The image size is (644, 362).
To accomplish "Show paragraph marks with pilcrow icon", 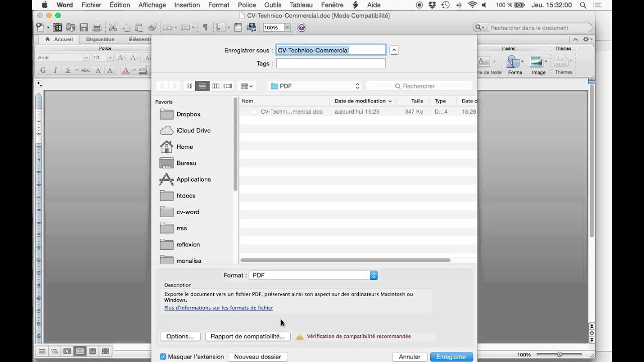I will tap(205, 27).
